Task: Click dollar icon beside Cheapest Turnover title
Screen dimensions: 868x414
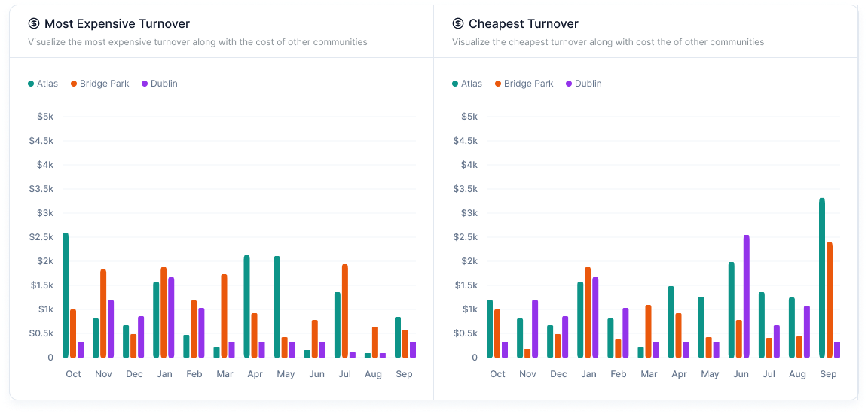Action: point(458,24)
